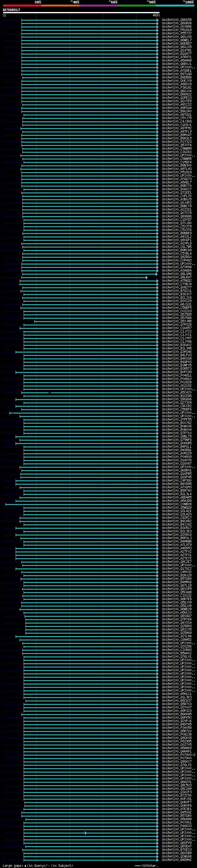Click the cyan ~100% legend segment

click(x=175, y=6)
